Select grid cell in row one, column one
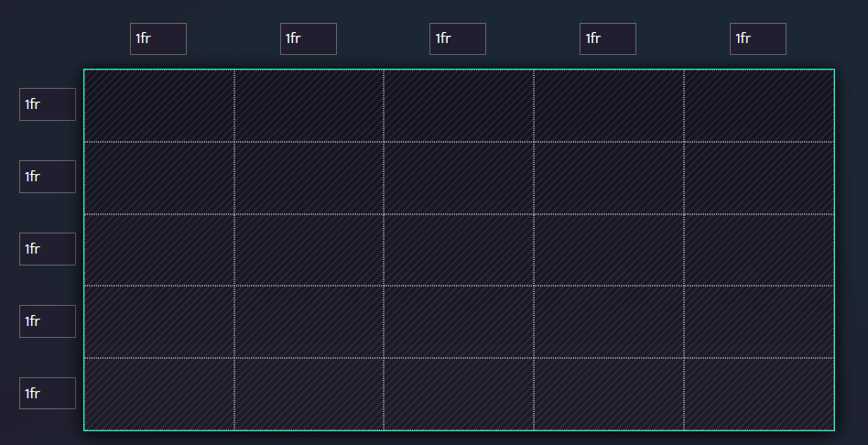The width and height of the screenshot is (868, 445). tap(159, 105)
